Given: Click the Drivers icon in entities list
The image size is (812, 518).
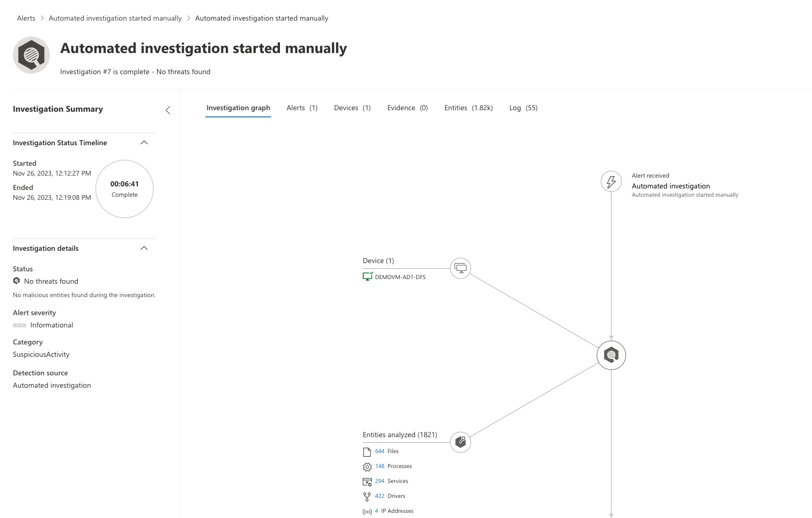Looking at the screenshot, I should click(x=367, y=496).
